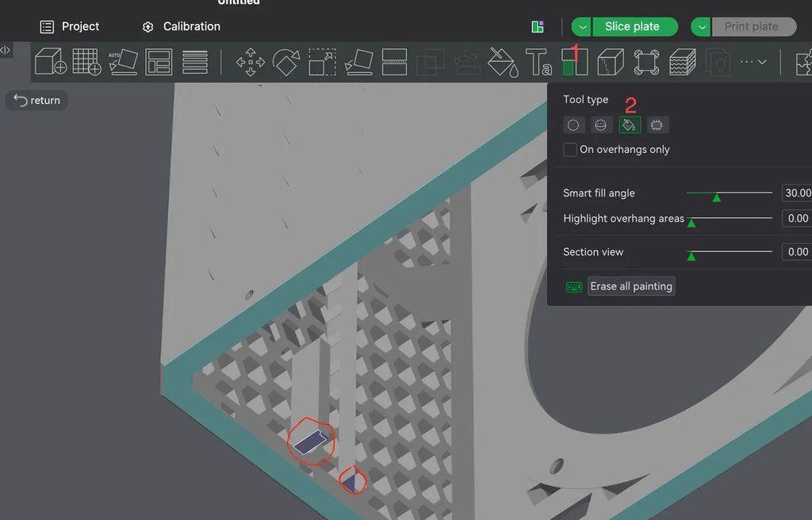This screenshot has height=520, width=812.
Task: Select the Supports painting tool
Action: click(574, 62)
